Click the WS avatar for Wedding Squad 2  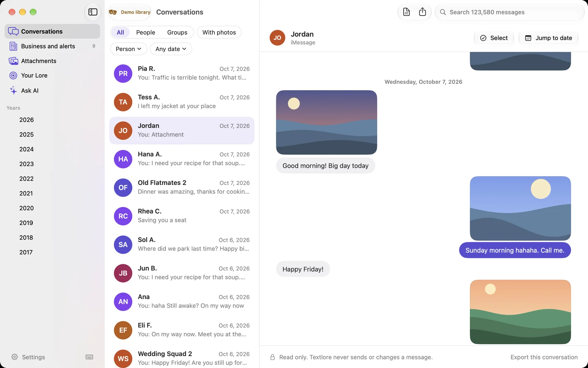point(123,358)
